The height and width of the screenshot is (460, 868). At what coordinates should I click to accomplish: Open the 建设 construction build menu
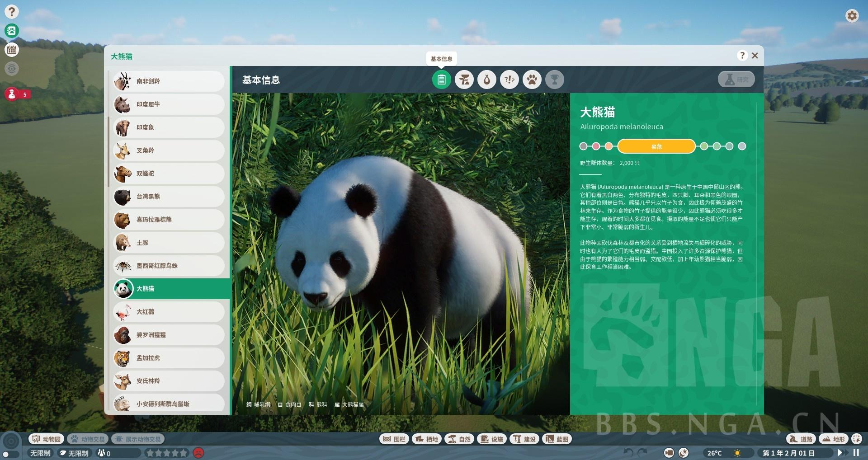pyautogui.click(x=524, y=439)
